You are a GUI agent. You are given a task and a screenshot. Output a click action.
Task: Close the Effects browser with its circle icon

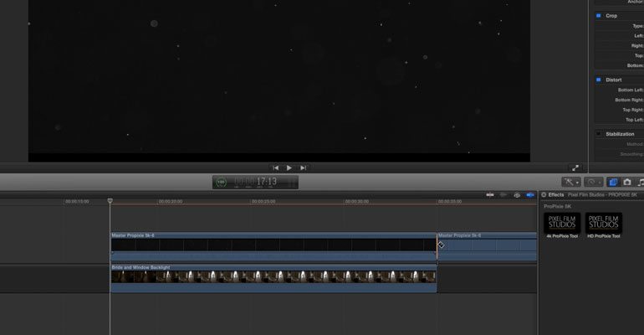click(x=544, y=195)
